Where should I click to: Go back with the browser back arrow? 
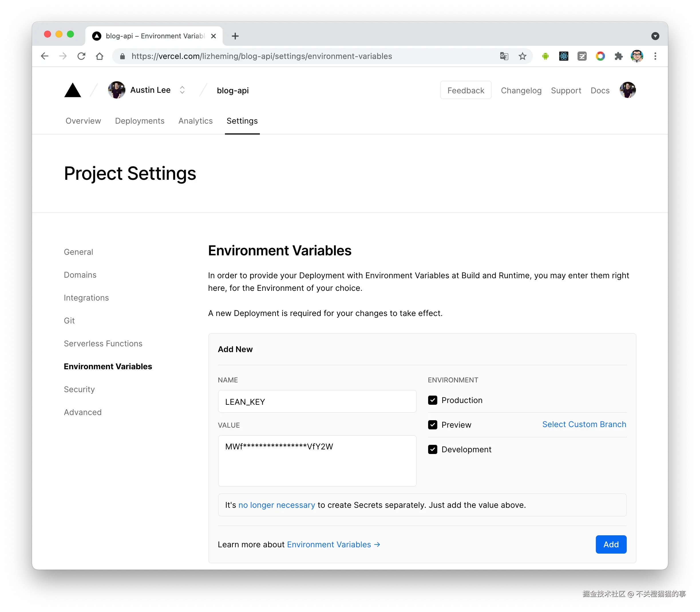[x=45, y=56]
